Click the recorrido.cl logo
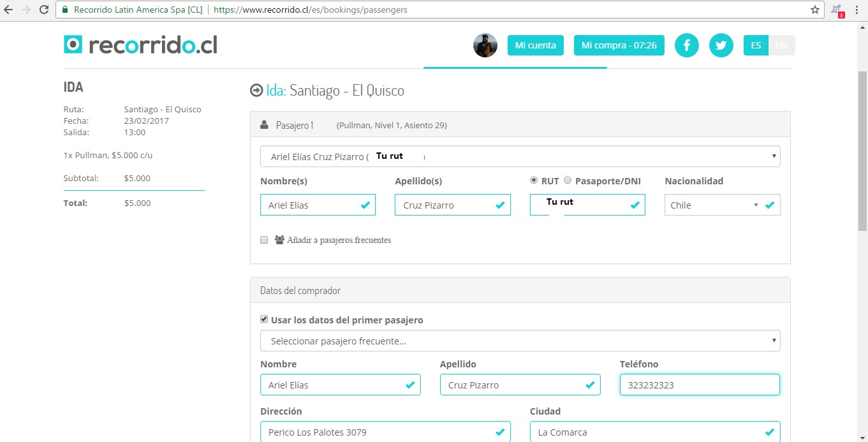 140,45
